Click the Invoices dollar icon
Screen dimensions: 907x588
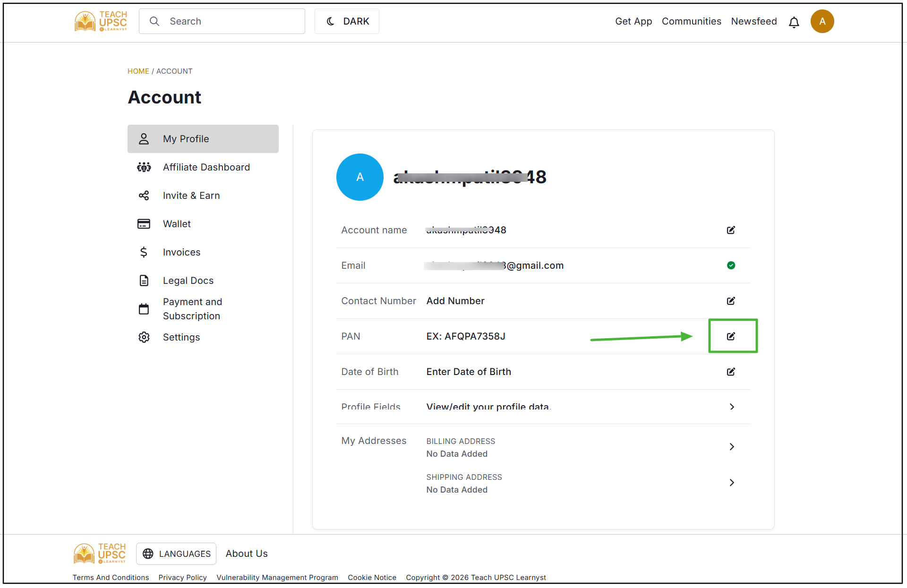(x=144, y=252)
